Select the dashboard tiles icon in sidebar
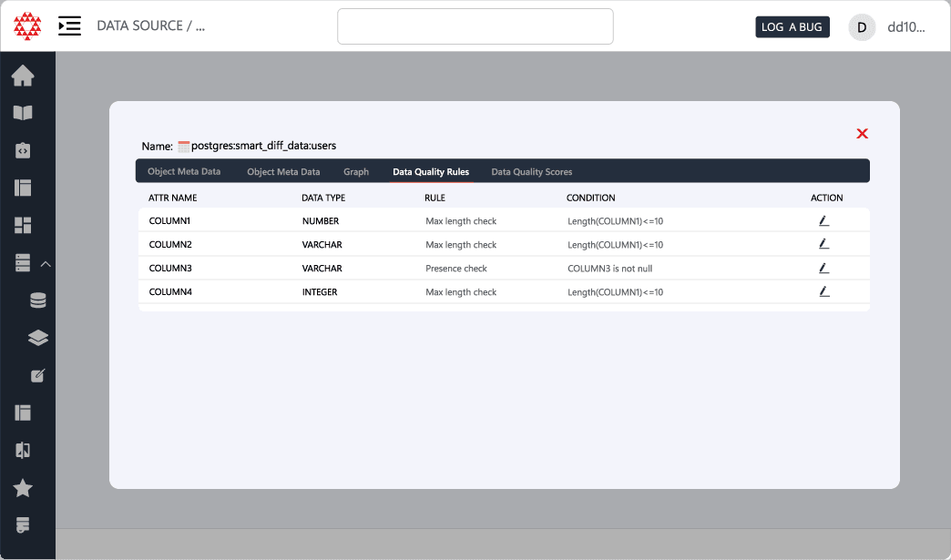The image size is (951, 560). coord(22,225)
